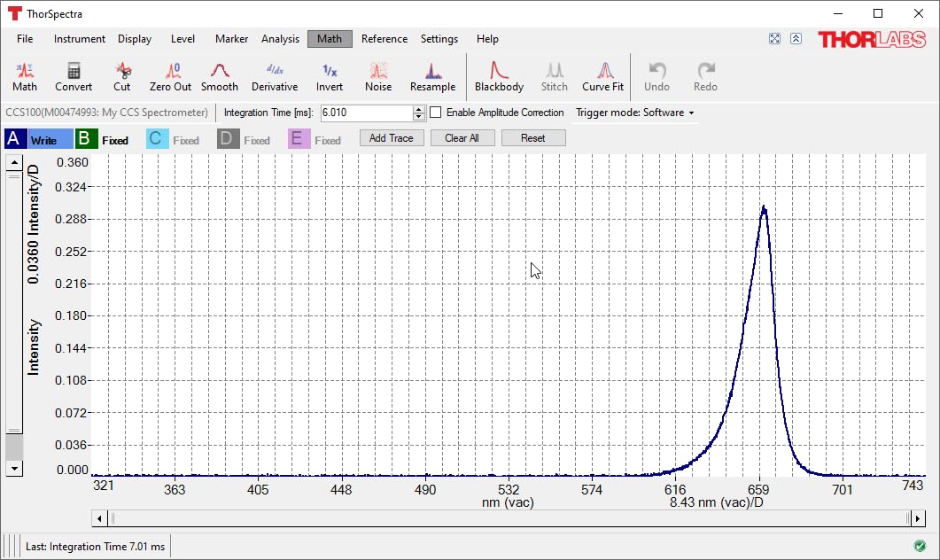Launch the Curve Fit tool
Image resolution: width=940 pixels, height=560 pixels.
pyautogui.click(x=602, y=77)
